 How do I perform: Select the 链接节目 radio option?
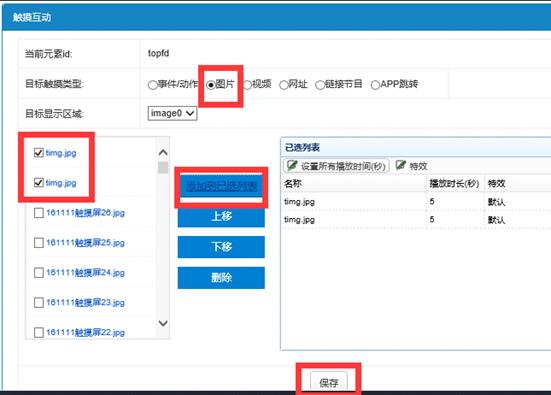pyautogui.click(x=320, y=85)
